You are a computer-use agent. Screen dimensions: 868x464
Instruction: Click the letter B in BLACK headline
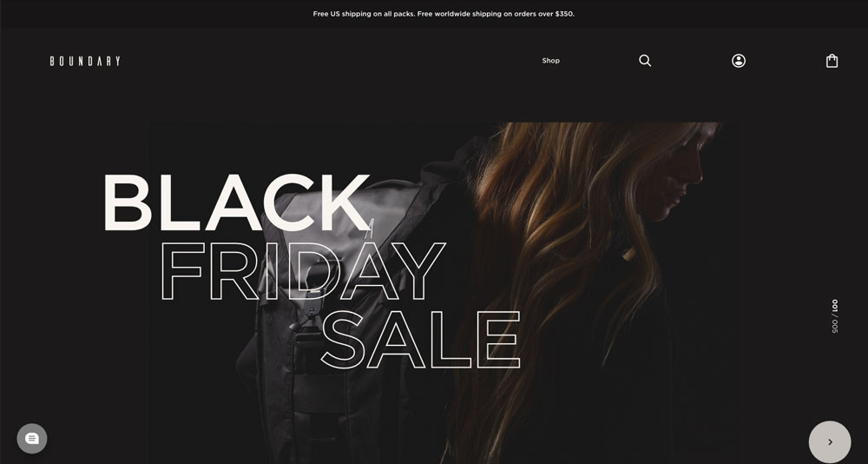pyautogui.click(x=128, y=202)
